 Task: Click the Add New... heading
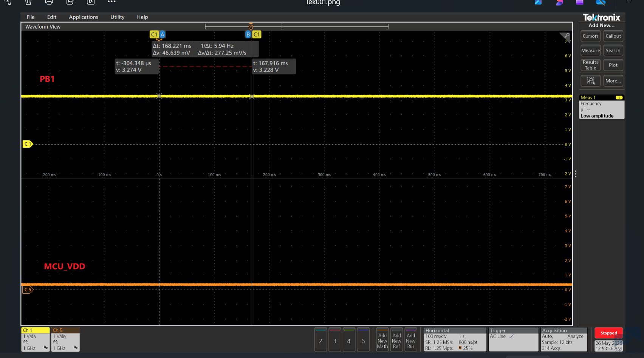(x=601, y=26)
